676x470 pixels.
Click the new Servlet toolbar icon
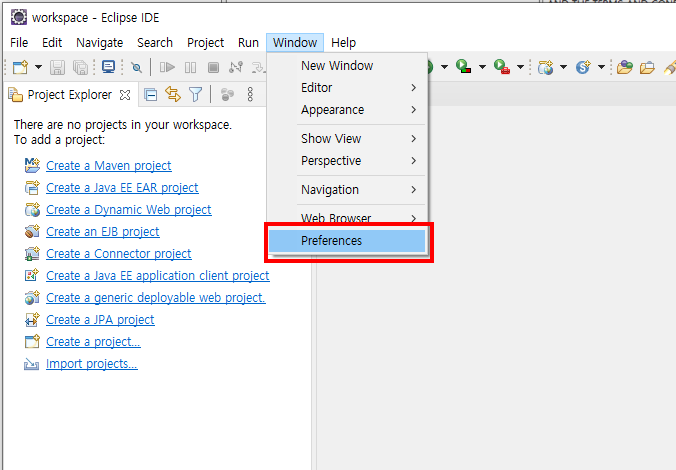[x=583, y=67]
